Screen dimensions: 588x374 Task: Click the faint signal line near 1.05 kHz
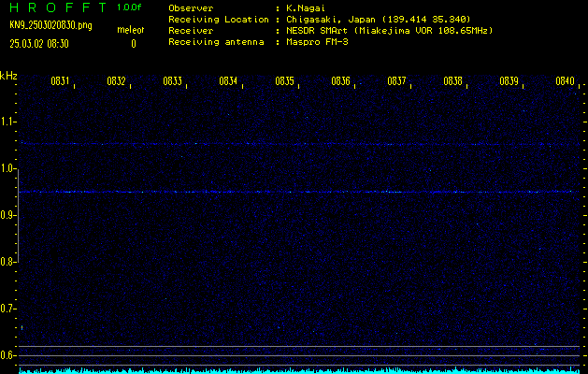(299, 144)
